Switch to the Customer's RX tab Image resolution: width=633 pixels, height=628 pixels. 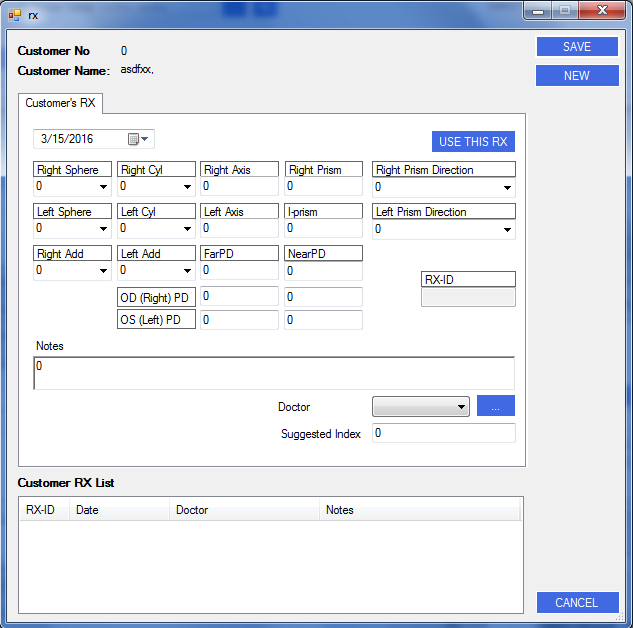[x=60, y=103]
